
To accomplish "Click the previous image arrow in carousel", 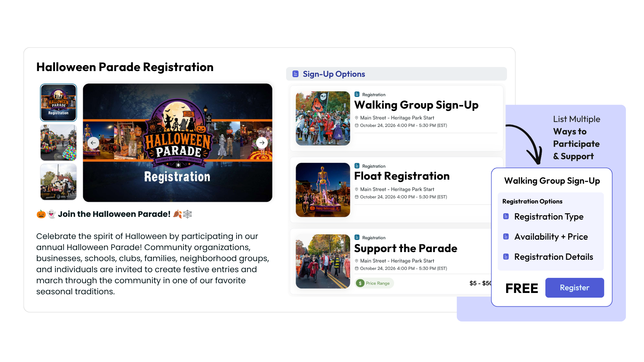I will [93, 143].
